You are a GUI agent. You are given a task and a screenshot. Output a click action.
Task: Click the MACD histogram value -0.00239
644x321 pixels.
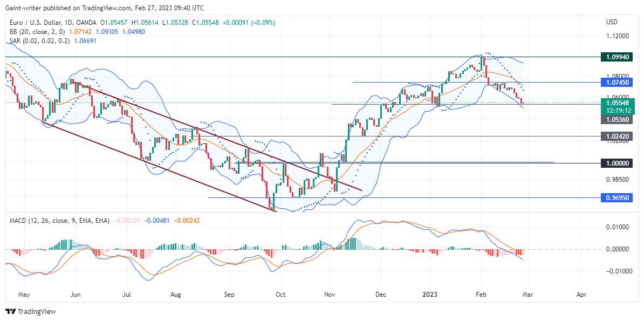pyautogui.click(x=127, y=221)
